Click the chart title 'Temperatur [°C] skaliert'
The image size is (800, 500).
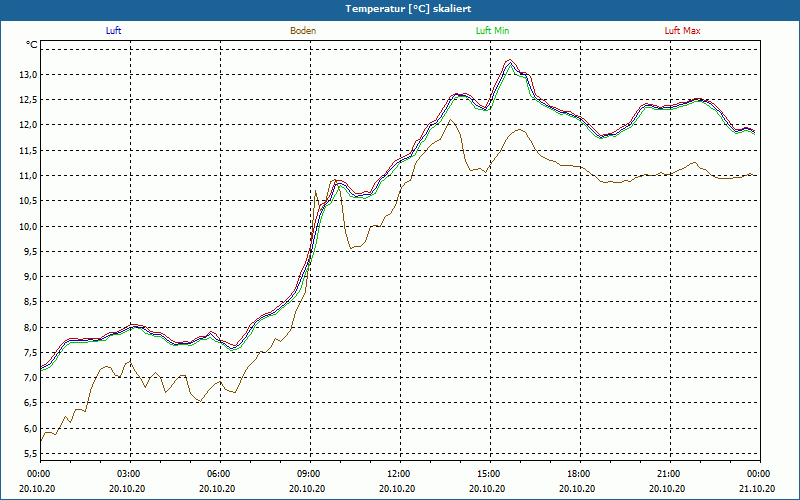tap(408, 9)
